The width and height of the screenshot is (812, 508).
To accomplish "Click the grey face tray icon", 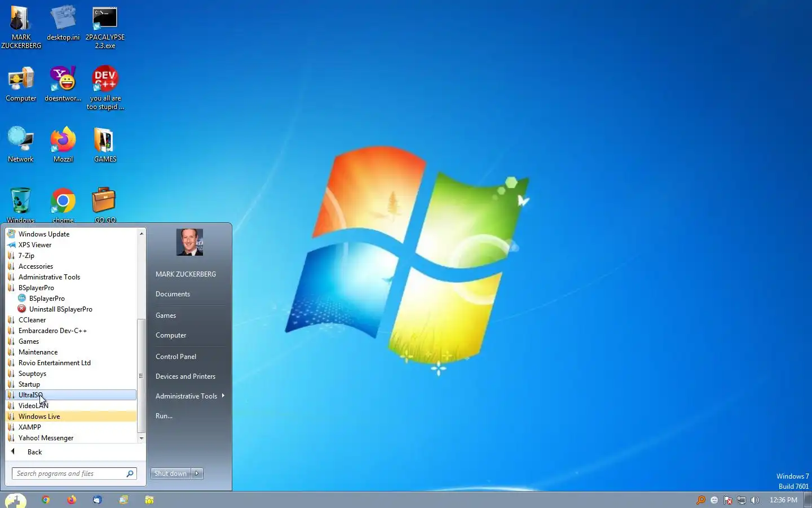I will click(714, 500).
